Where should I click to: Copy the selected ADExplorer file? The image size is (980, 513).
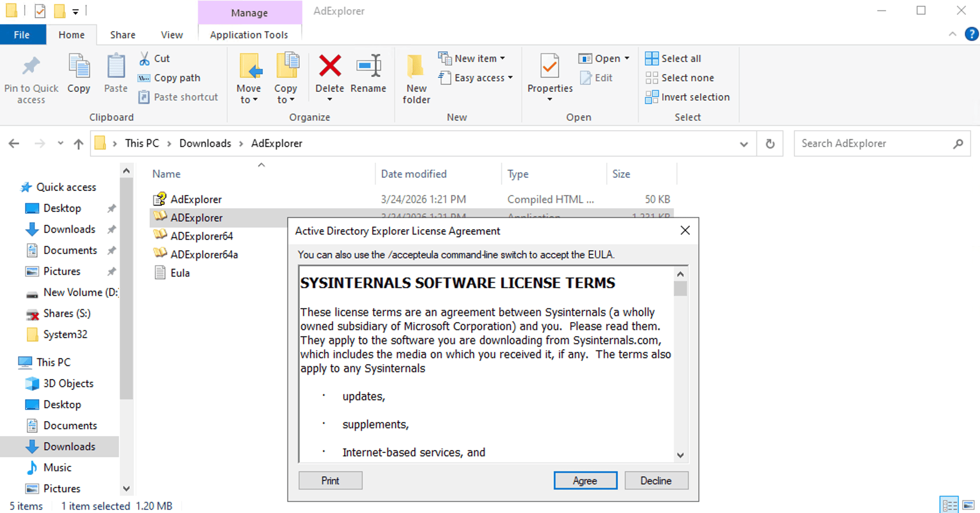tap(79, 75)
